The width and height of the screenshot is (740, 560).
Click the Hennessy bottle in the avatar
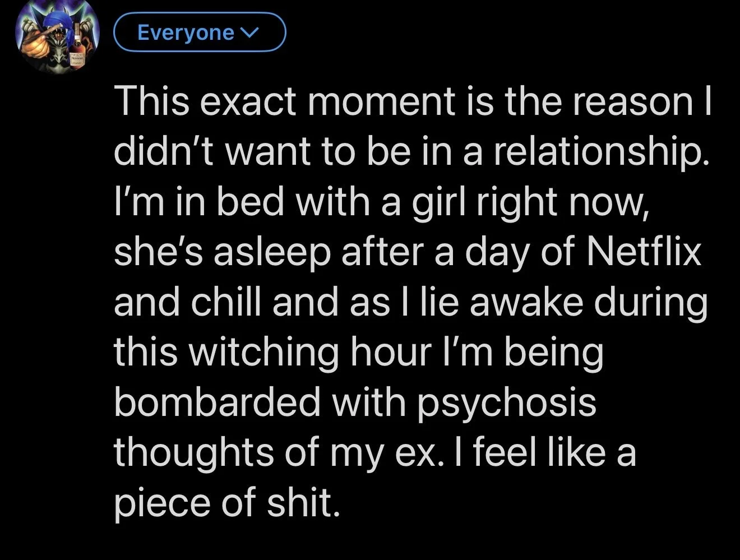tap(75, 48)
